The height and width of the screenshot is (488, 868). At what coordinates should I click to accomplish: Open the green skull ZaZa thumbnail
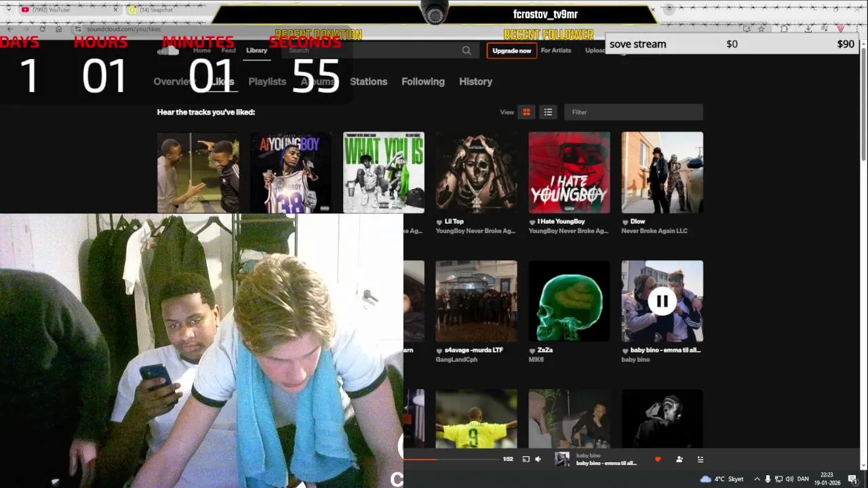coord(569,301)
